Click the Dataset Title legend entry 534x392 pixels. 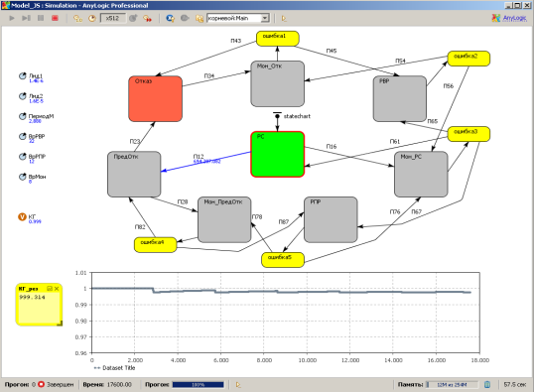pyautogui.click(x=115, y=368)
